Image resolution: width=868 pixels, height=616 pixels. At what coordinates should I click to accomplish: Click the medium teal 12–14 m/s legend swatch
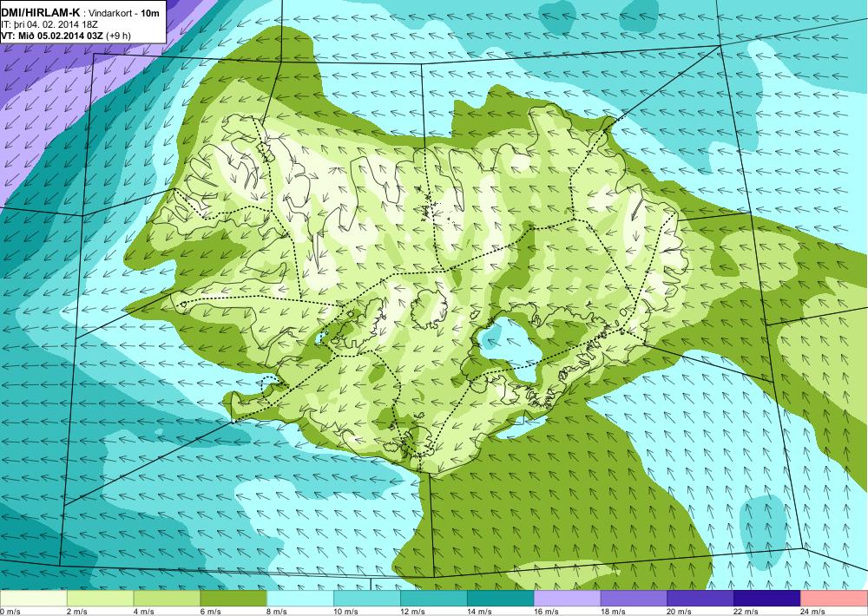pyautogui.click(x=433, y=598)
